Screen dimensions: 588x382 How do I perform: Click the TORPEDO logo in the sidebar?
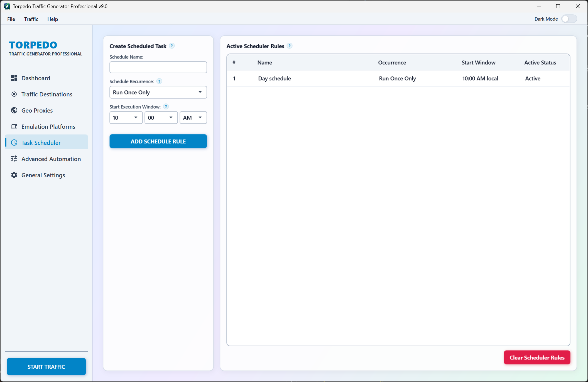(x=33, y=45)
